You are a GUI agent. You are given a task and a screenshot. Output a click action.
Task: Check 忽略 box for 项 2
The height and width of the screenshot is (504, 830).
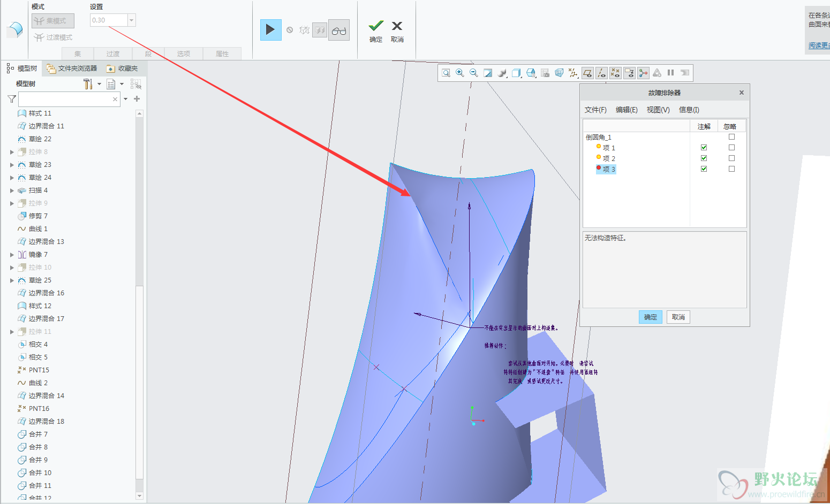pyautogui.click(x=731, y=158)
